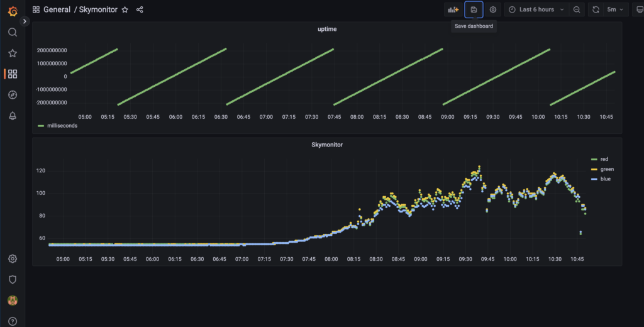Open the user profile avatar
The width and height of the screenshot is (644, 327).
click(13, 301)
